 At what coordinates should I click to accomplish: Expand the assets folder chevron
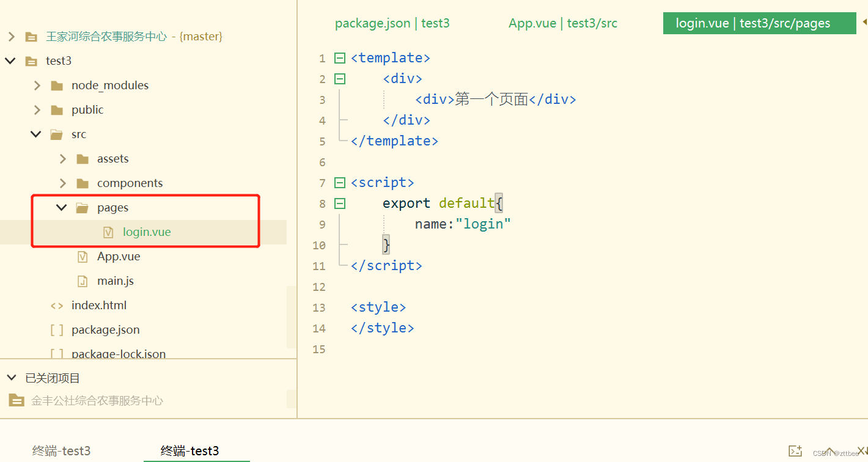[x=63, y=159]
